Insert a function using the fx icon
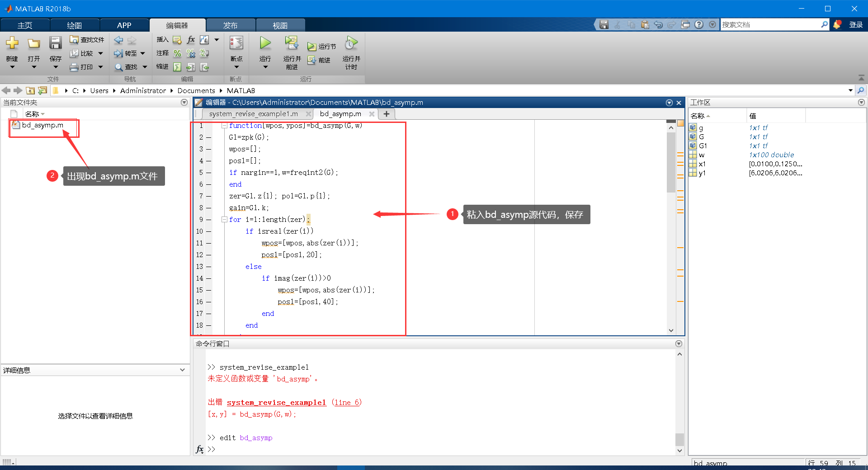Image resolution: width=868 pixels, height=470 pixels. pos(191,40)
